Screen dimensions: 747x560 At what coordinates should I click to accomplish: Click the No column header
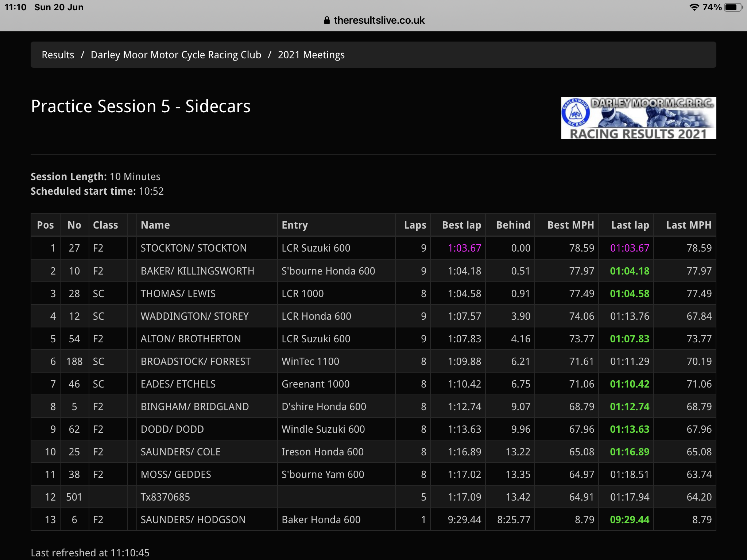74,225
